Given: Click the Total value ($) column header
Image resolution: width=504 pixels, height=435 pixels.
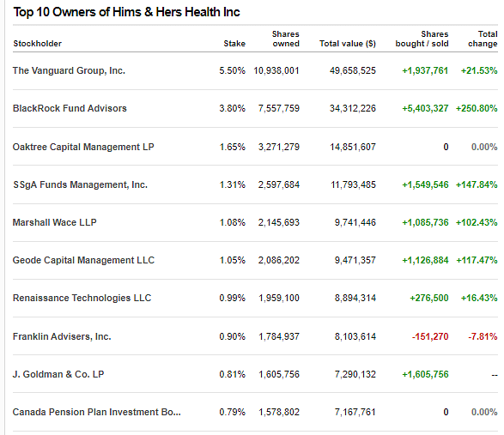Looking at the screenshot, I should (x=348, y=44).
